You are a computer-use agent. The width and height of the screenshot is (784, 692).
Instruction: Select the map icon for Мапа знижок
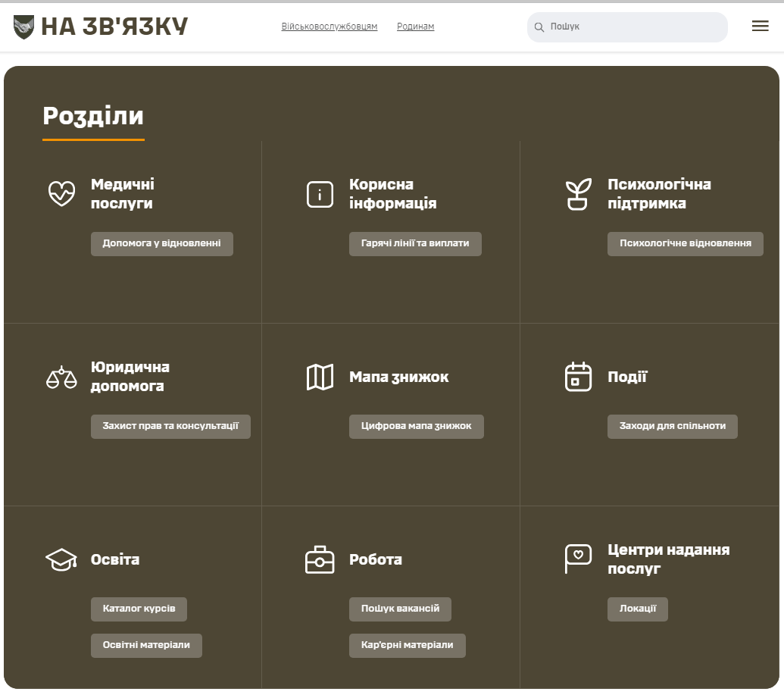coord(320,376)
